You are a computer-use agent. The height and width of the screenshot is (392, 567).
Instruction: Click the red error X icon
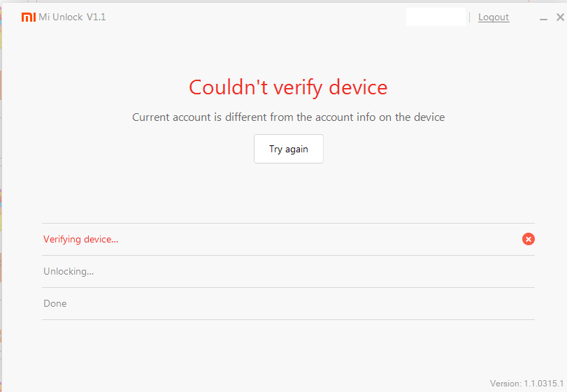point(529,239)
